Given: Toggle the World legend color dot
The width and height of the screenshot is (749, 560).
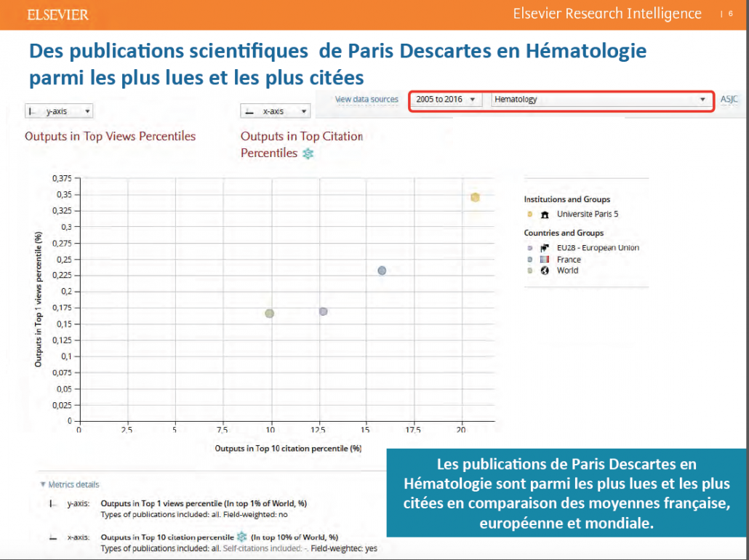Looking at the screenshot, I should click(x=529, y=271).
